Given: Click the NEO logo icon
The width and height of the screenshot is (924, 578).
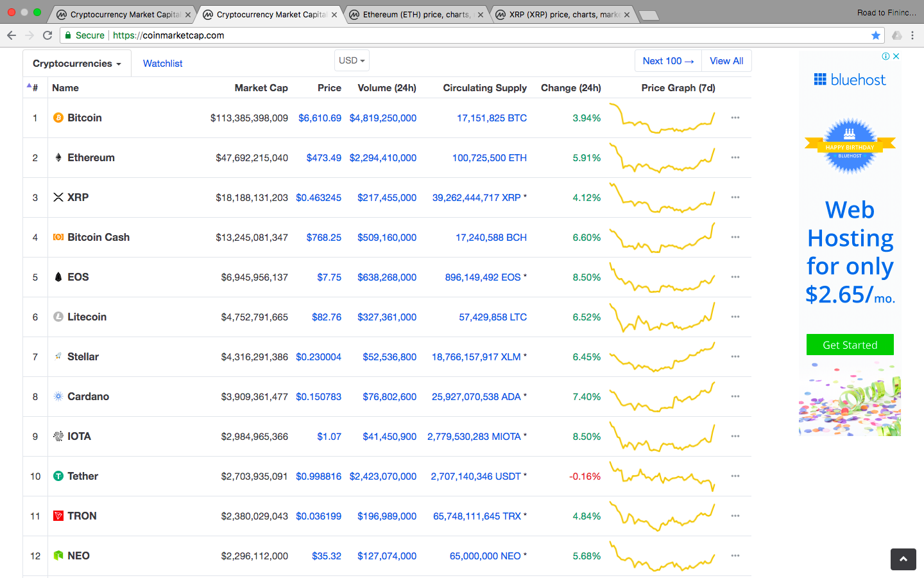Looking at the screenshot, I should (x=58, y=556).
